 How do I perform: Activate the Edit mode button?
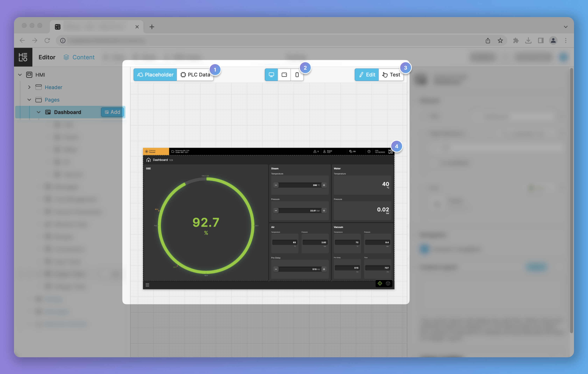coord(367,75)
